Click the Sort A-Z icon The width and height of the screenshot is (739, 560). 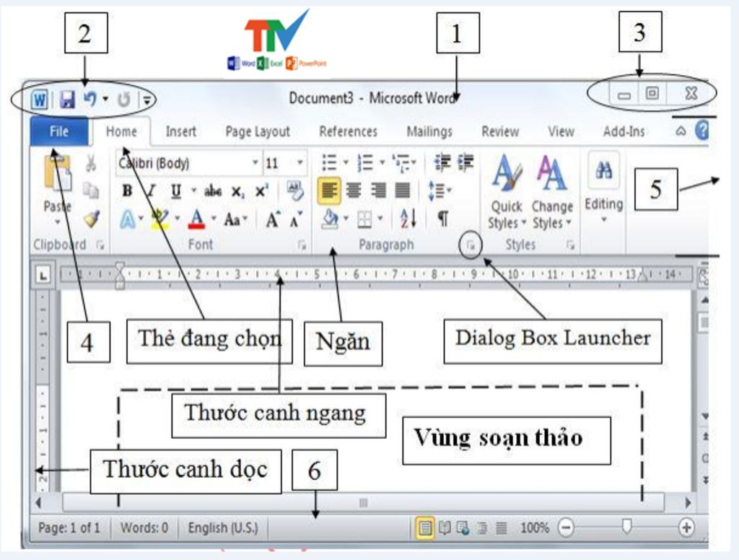[x=408, y=219]
